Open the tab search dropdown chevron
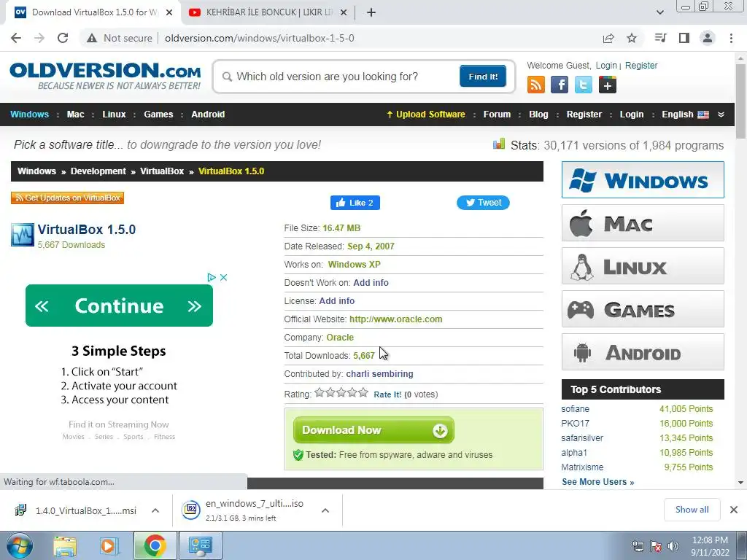This screenshot has width=747, height=560. coord(659,12)
